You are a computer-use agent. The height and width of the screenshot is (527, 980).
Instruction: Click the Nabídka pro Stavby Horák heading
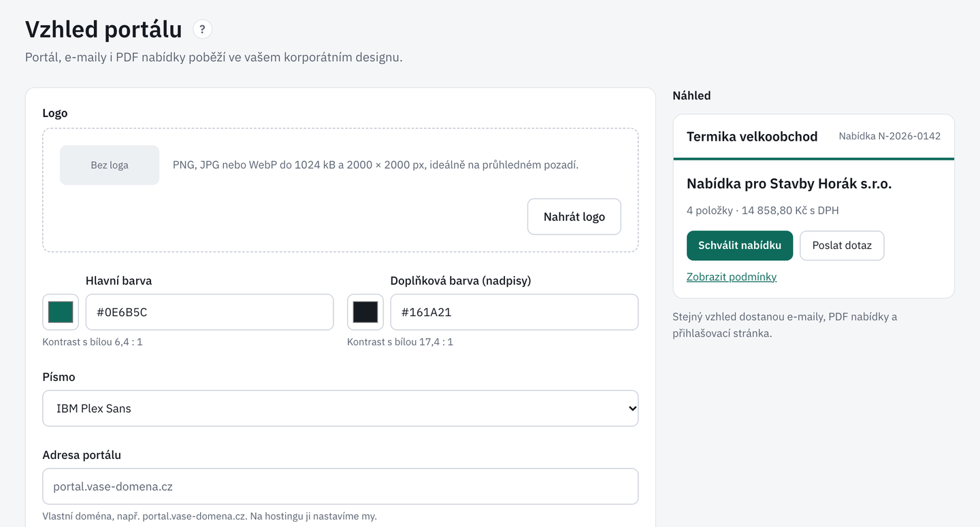coord(789,184)
